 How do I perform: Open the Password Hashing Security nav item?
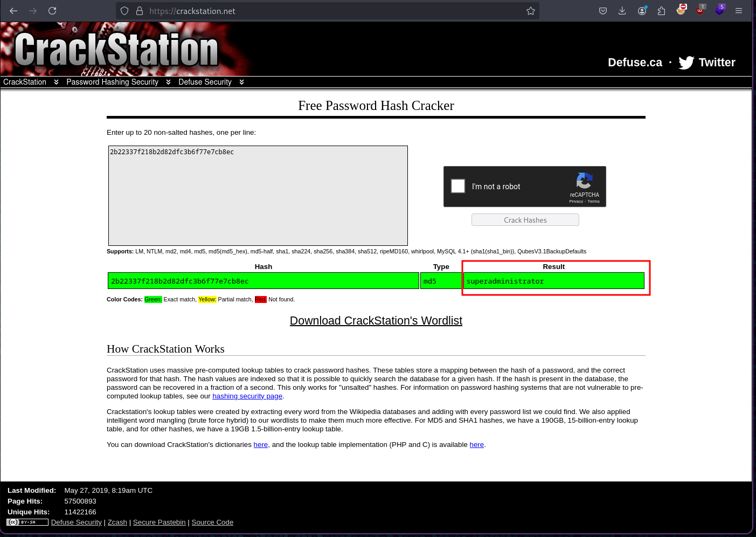[112, 82]
